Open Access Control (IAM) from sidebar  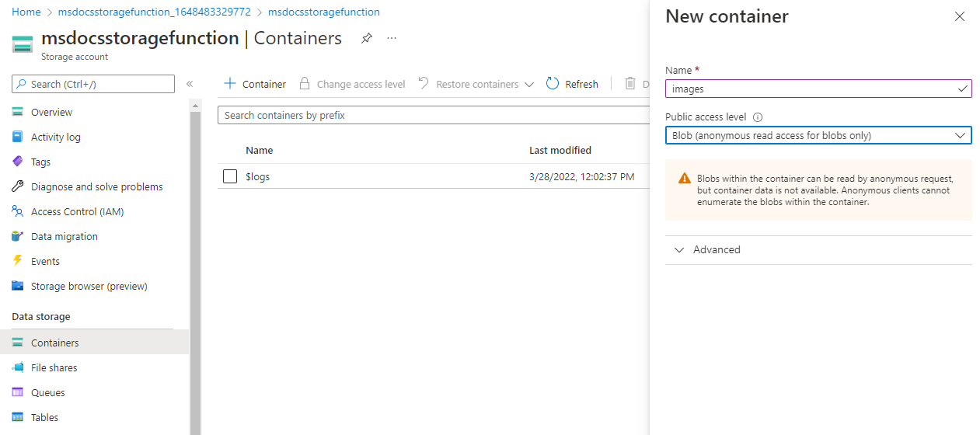pos(77,211)
